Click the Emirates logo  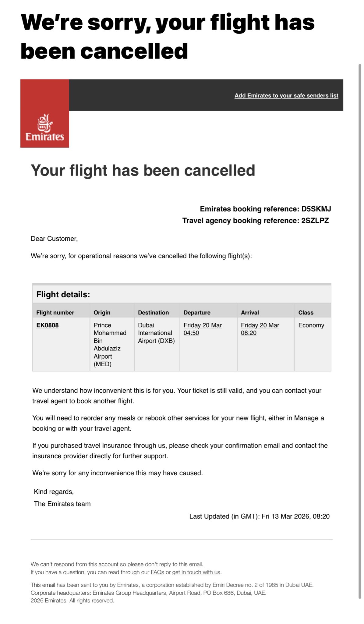tap(45, 128)
